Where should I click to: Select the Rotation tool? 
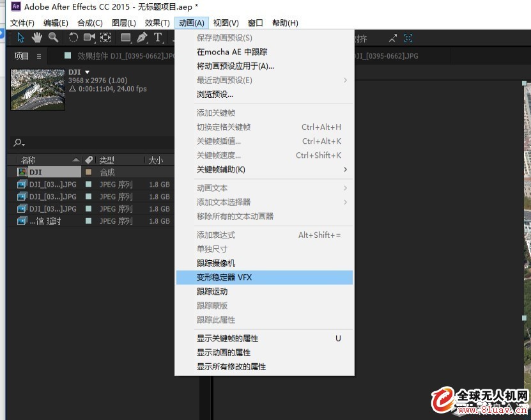point(73,37)
